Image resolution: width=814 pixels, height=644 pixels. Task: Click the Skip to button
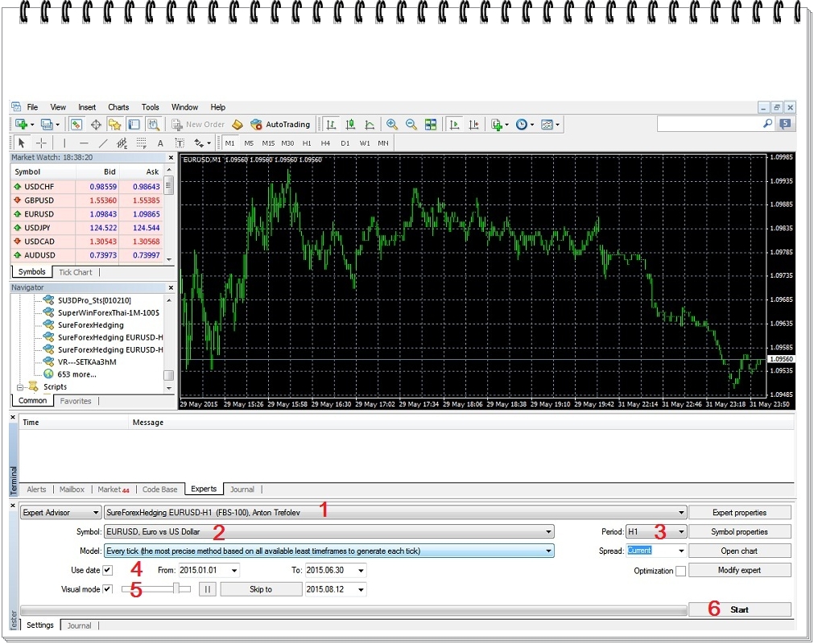pyautogui.click(x=261, y=589)
